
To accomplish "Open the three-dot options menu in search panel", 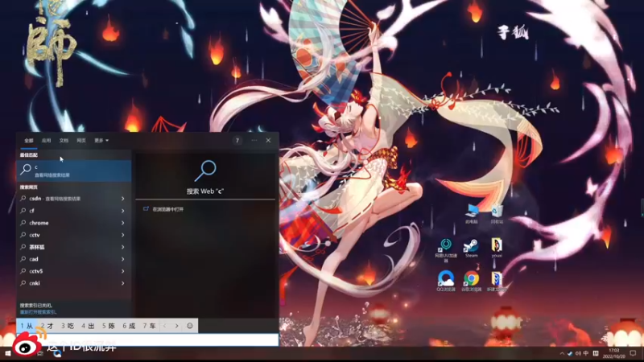I will tap(254, 140).
